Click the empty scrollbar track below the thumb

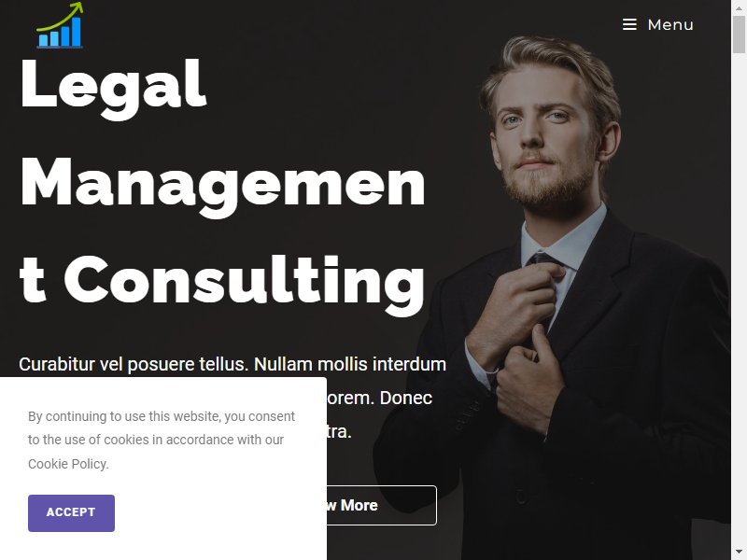click(739, 300)
